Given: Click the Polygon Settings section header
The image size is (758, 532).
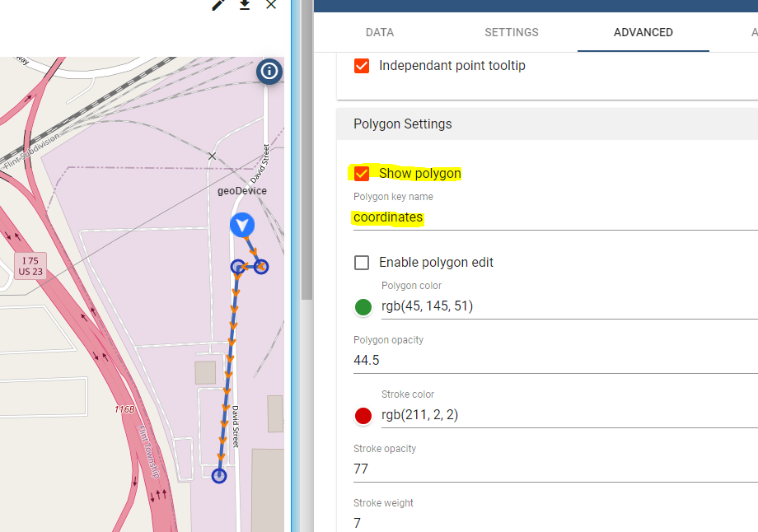Looking at the screenshot, I should (547, 124).
